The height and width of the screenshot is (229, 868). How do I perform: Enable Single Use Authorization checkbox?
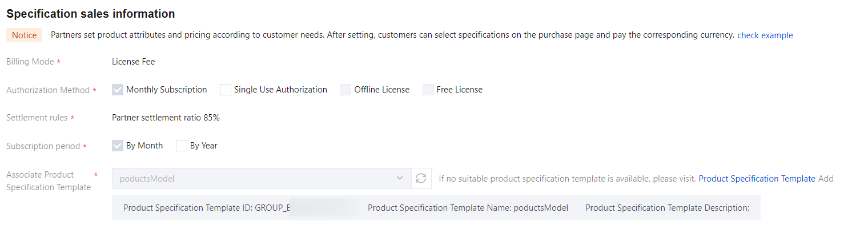226,90
